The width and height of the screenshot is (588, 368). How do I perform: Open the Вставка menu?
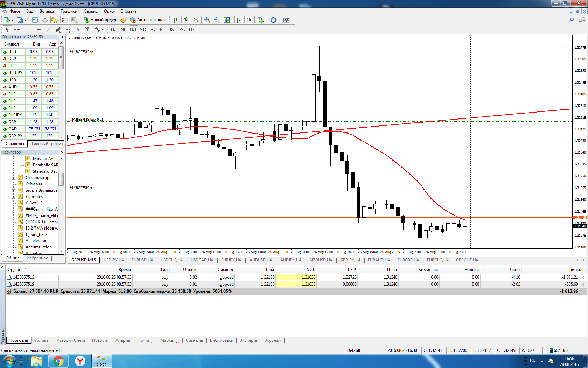click(47, 11)
